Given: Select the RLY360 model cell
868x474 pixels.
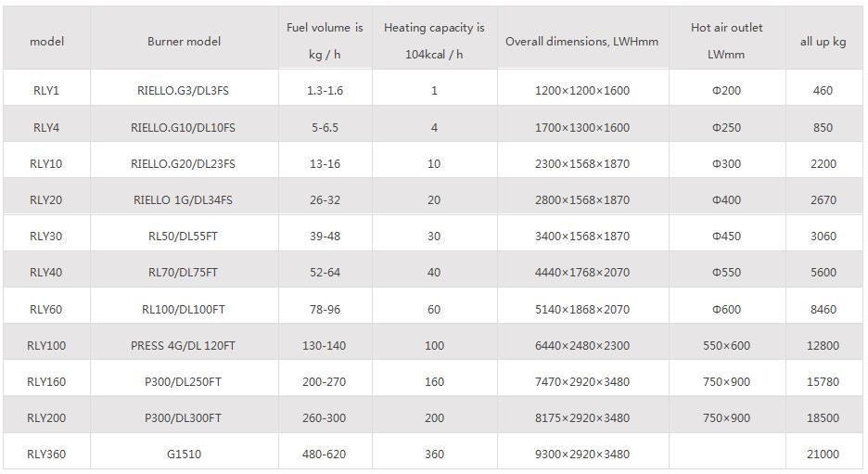Looking at the screenshot, I should point(46,455).
